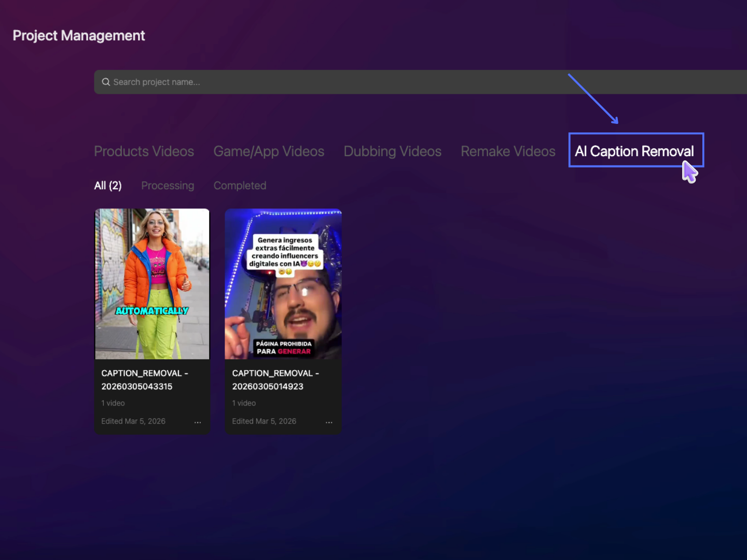Screen dimensions: 747x560
Task: Click the Project Management heading
Action: click(x=79, y=35)
